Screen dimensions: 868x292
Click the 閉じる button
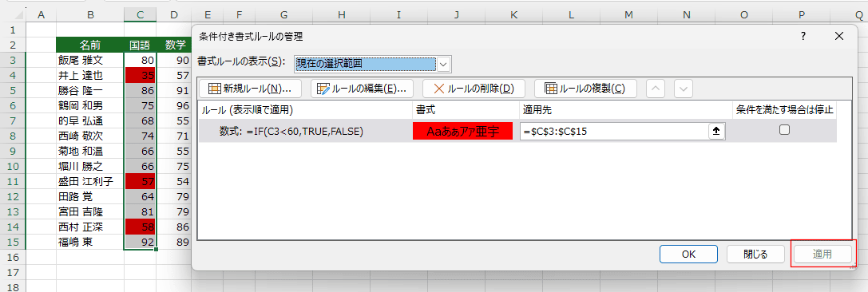(x=755, y=255)
